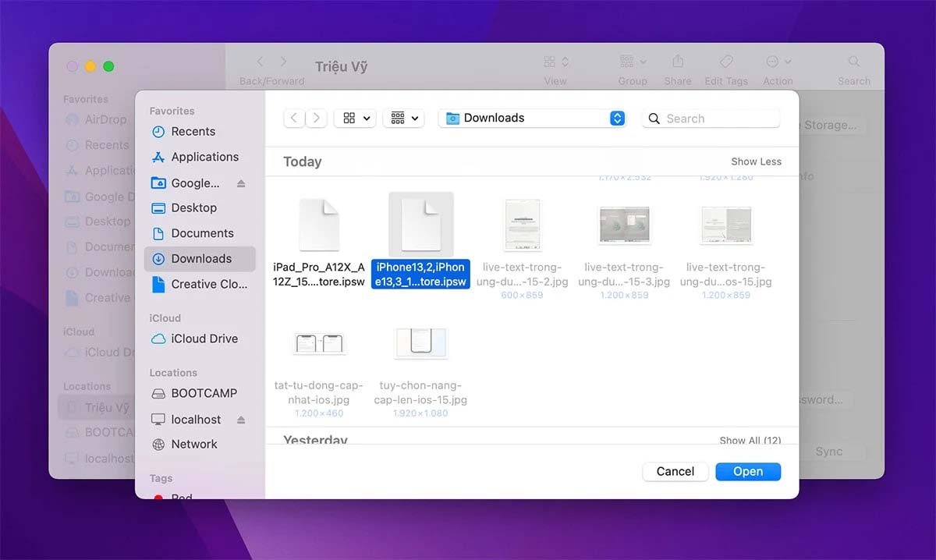
Task: Select the tat-tu-dong-cap-nhat-ios.jpg thumbnail
Action: pyautogui.click(x=320, y=343)
